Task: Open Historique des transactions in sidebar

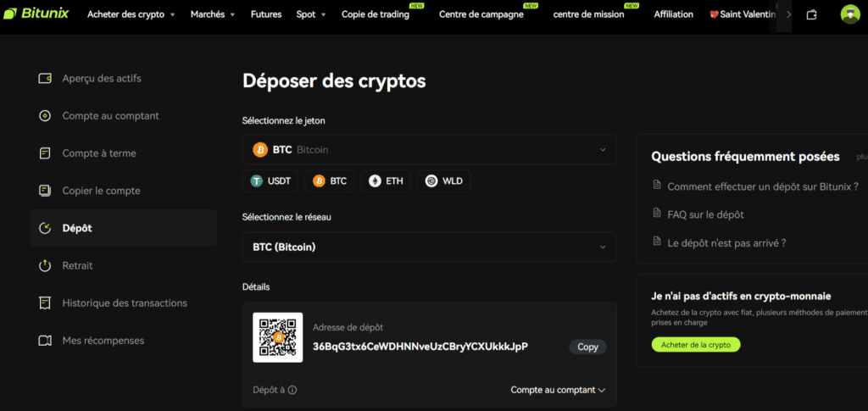Action: pyautogui.click(x=124, y=303)
